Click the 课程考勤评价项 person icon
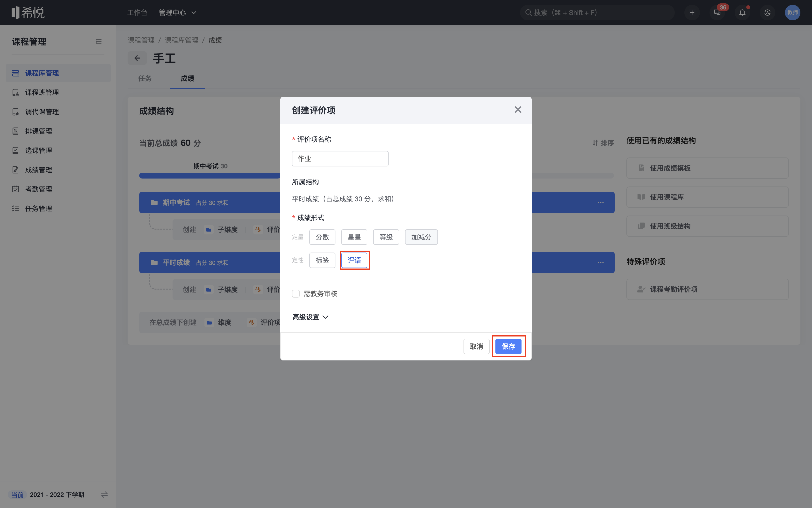Screen dimensions: 812x508 [x=641, y=289]
